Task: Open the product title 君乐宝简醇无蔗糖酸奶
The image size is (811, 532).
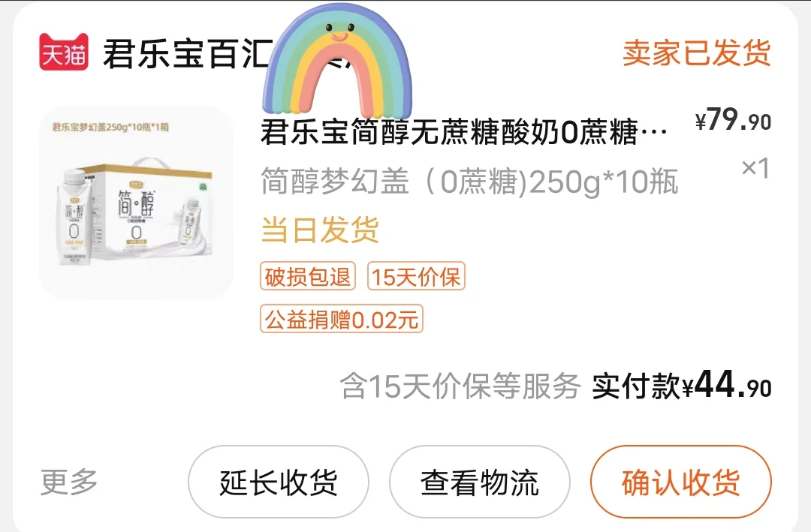Action: pyautogui.click(x=464, y=133)
